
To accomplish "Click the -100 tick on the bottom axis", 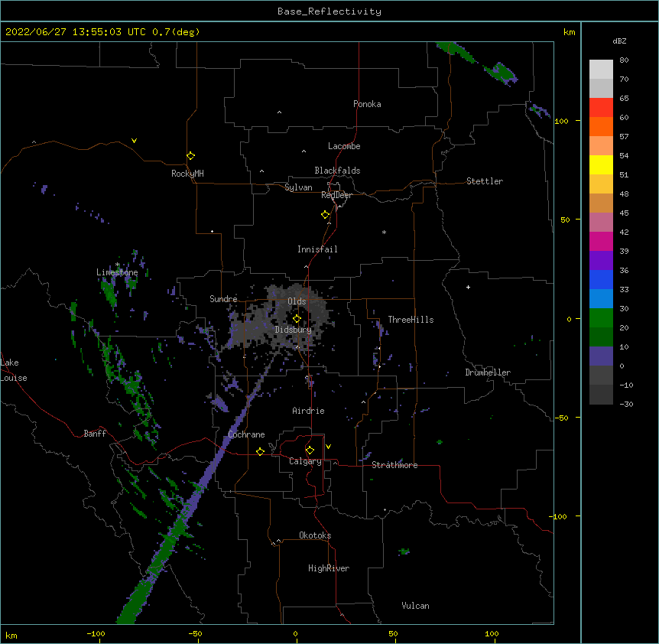I will [x=96, y=634].
